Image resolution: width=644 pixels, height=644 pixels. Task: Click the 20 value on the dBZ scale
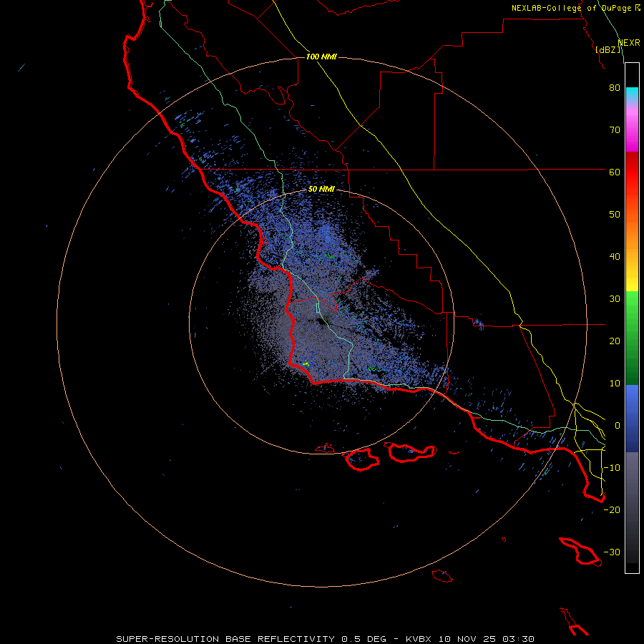[x=615, y=341]
